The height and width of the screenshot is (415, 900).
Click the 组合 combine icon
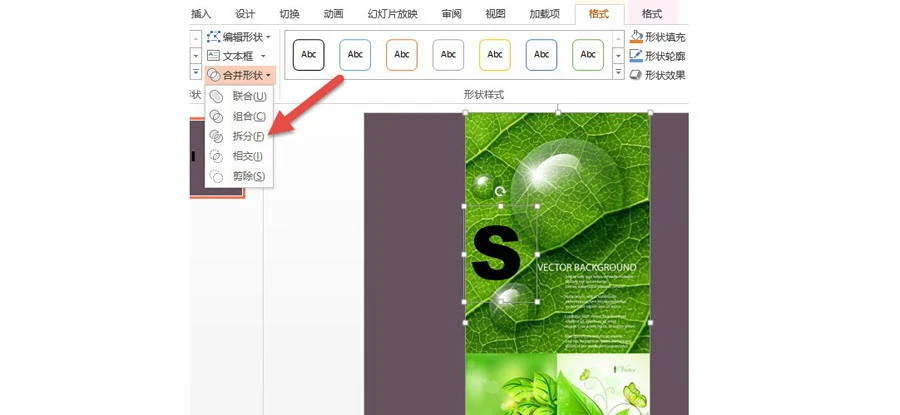216,117
